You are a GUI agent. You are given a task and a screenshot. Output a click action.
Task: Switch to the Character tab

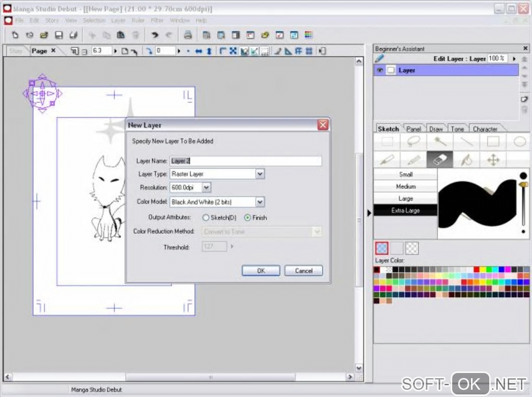485,129
